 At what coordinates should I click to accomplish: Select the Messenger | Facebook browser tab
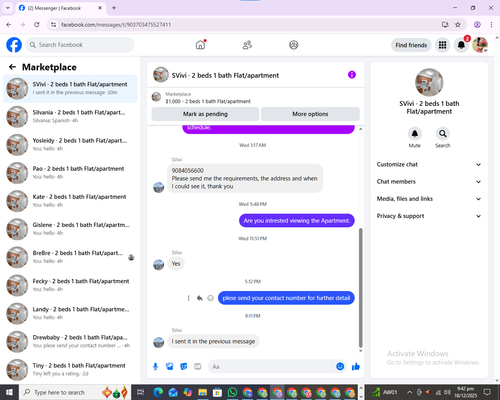[x=61, y=8]
